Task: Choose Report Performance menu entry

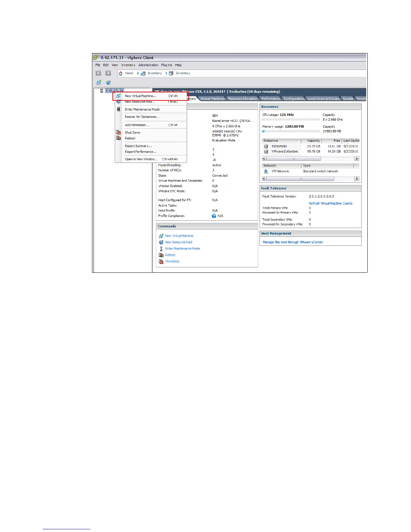Action: [x=151, y=151]
